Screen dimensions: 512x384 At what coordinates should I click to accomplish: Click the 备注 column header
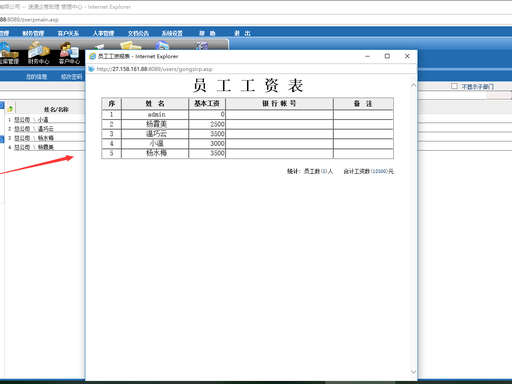[363, 103]
